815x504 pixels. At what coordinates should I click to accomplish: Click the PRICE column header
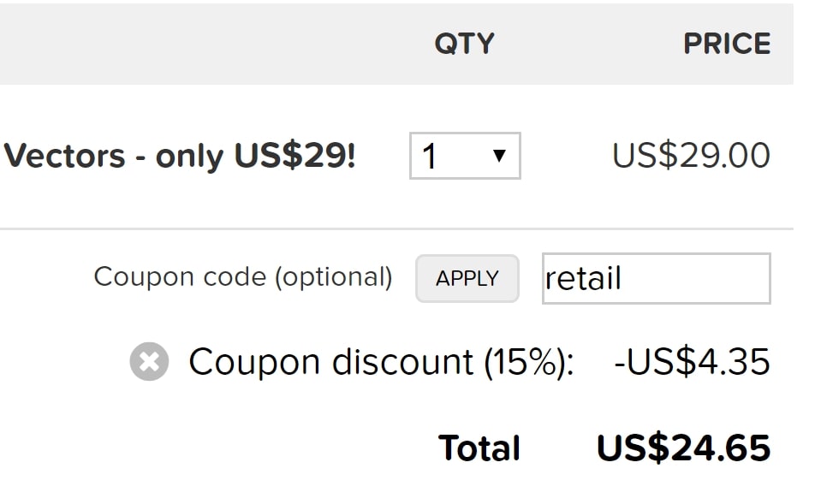click(727, 44)
